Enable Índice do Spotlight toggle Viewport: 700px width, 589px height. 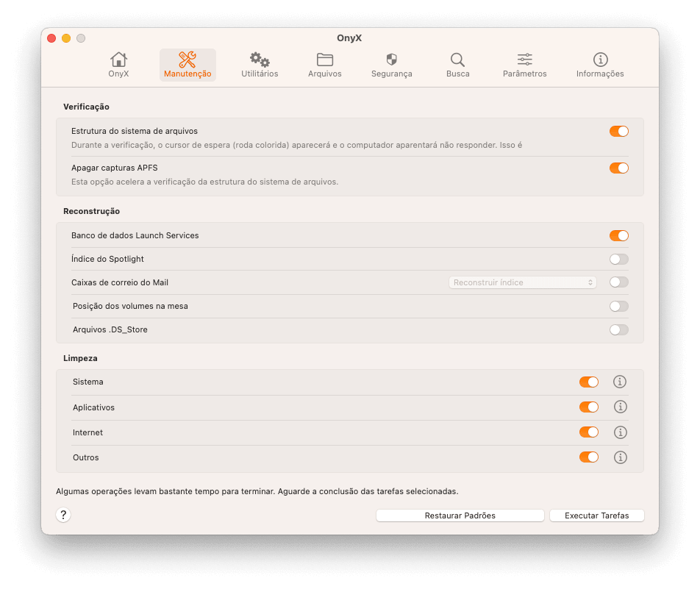618,259
